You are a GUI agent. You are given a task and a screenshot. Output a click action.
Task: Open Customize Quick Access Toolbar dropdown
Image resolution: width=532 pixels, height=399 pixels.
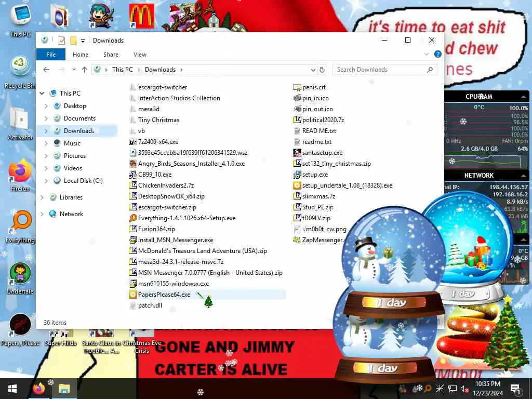tap(83, 41)
